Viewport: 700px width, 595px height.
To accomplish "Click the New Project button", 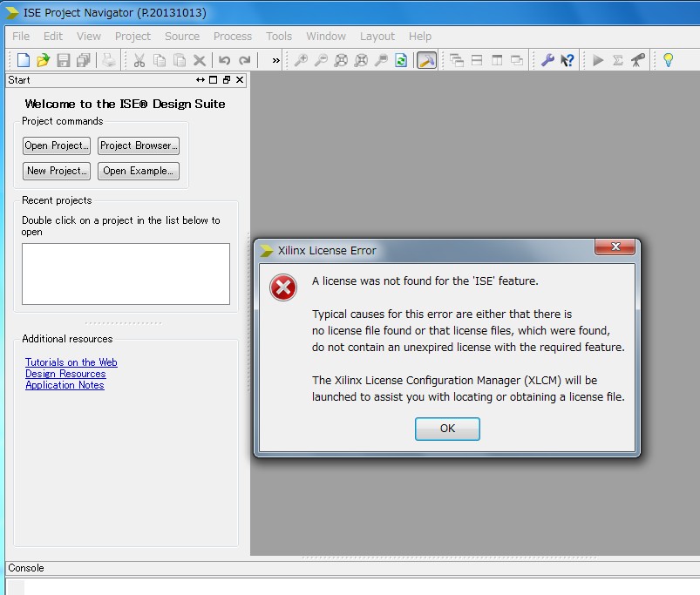I will click(57, 171).
